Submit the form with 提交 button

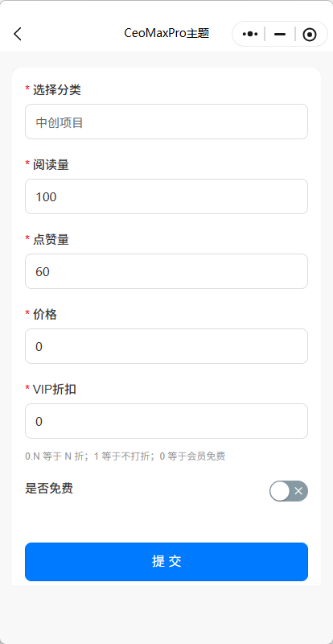pos(166,562)
